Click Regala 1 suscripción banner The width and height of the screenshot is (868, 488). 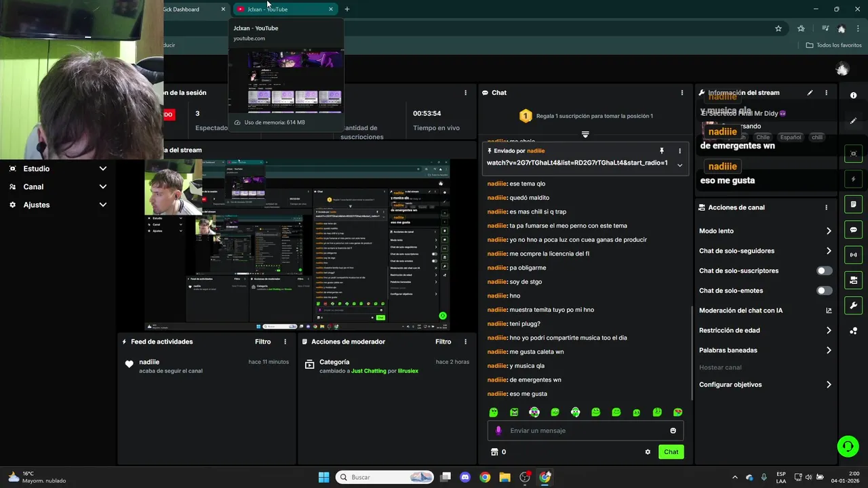(x=585, y=116)
